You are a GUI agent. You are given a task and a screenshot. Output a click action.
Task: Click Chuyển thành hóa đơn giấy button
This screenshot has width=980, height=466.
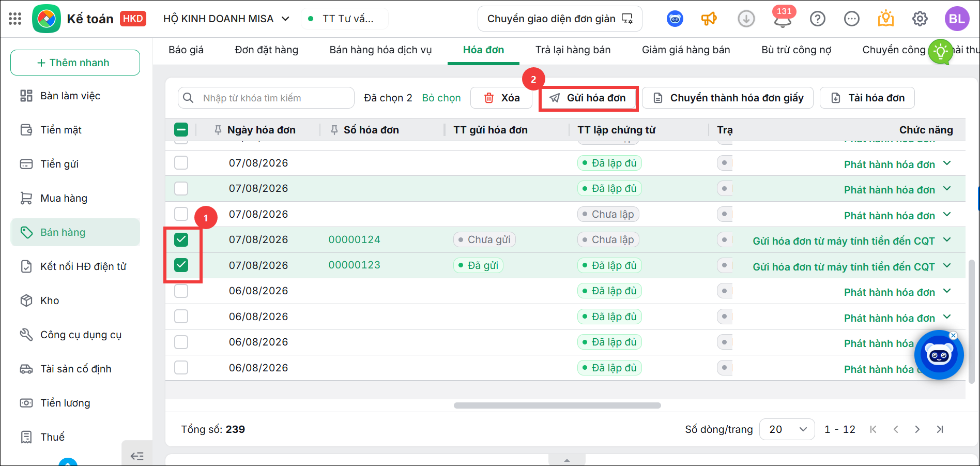click(x=728, y=98)
